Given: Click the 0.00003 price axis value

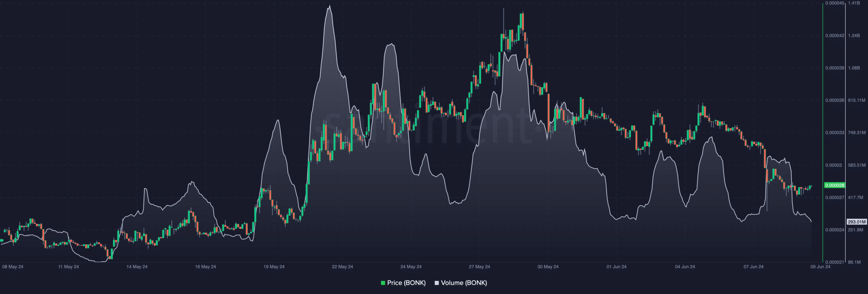Looking at the screenshot, I should click(x=834, y=165).
